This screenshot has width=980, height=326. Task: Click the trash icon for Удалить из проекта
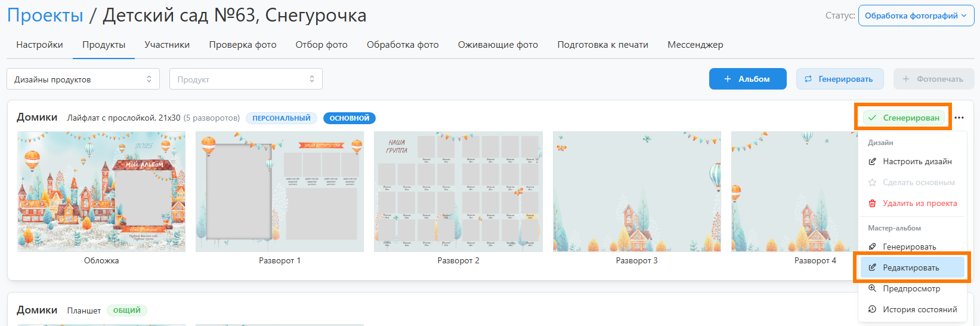(872, 204)
